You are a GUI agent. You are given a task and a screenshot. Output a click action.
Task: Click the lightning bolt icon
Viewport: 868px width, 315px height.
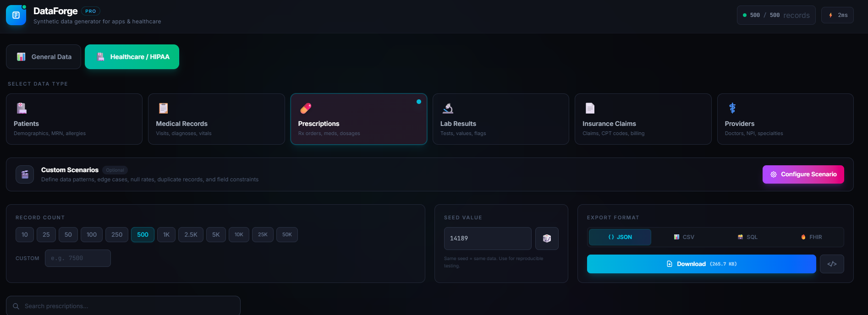(x=830, y=15)
